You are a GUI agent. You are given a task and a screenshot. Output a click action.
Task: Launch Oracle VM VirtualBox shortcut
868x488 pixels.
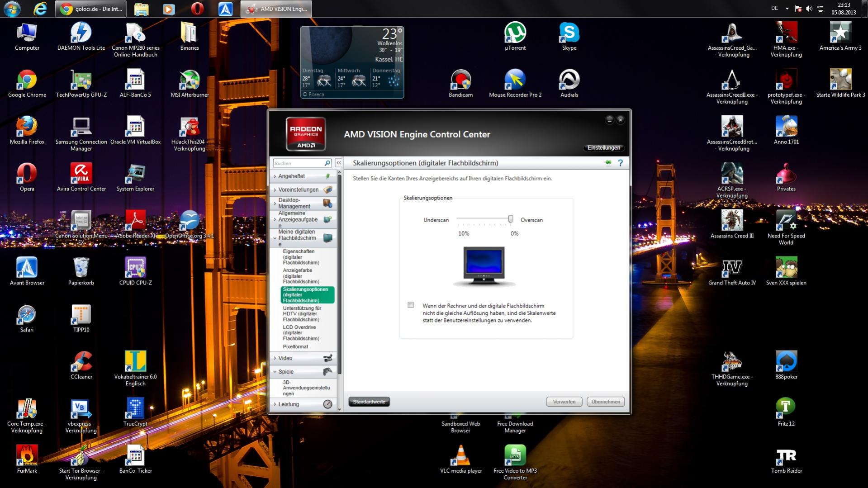coord(135,131)
